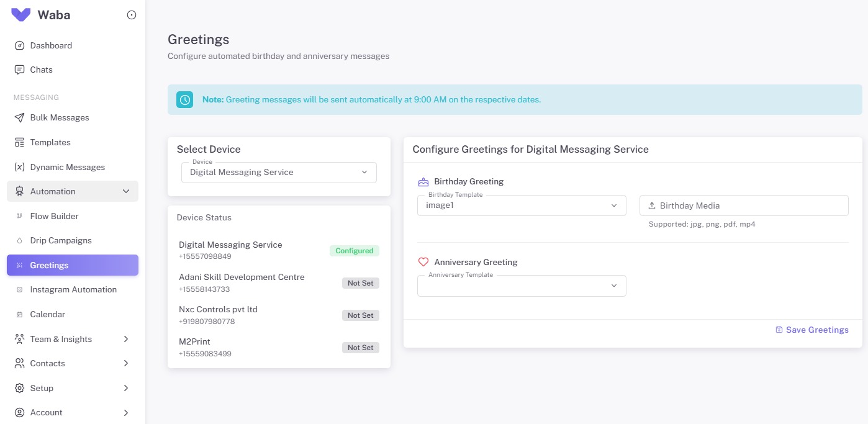Open the Templates section
Screen dimensions: 868x424
coord(50,142)
